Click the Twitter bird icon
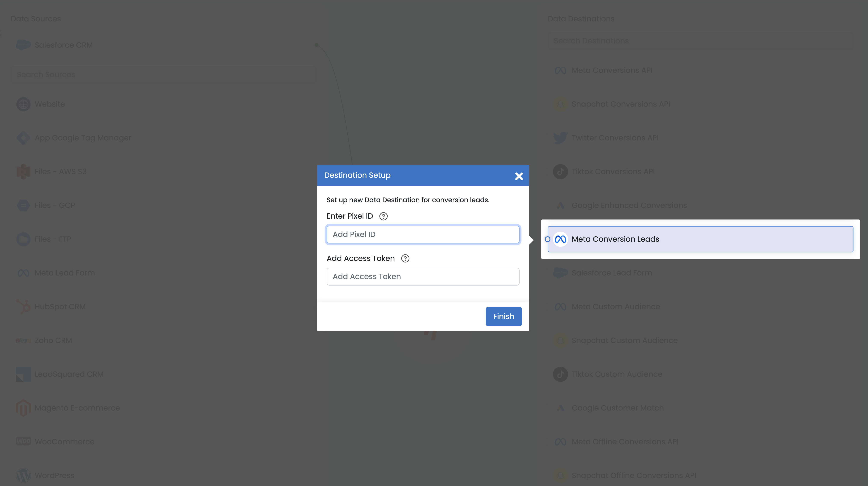 560,138
